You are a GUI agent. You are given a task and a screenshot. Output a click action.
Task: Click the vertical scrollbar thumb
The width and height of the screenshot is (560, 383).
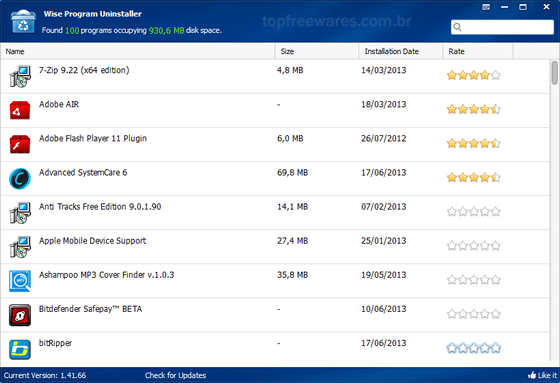(554, 73)
